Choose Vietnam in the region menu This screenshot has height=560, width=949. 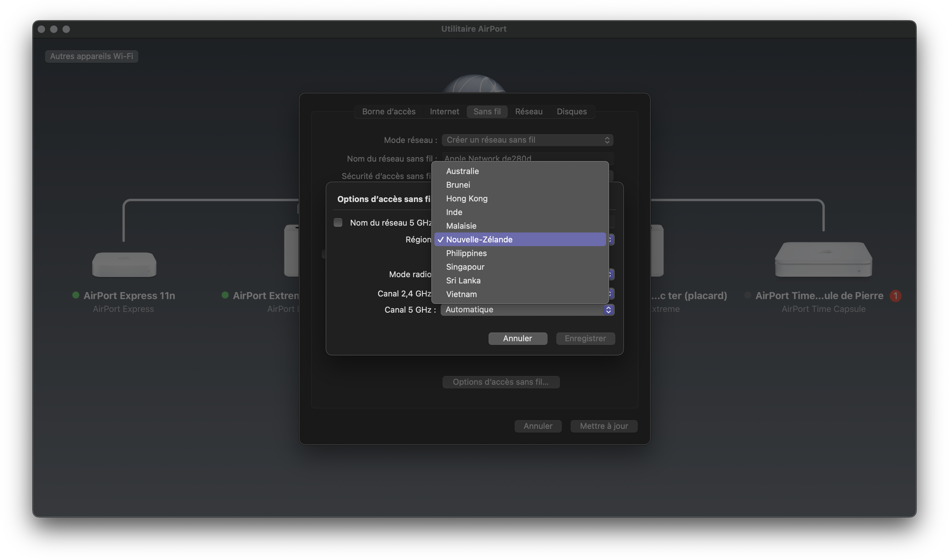(x=520, y=294)
